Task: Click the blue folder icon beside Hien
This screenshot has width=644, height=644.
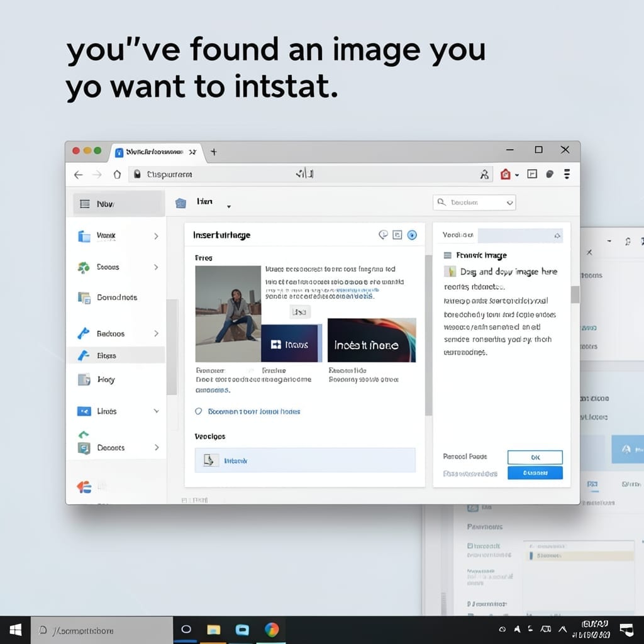Action: (180, 203)
